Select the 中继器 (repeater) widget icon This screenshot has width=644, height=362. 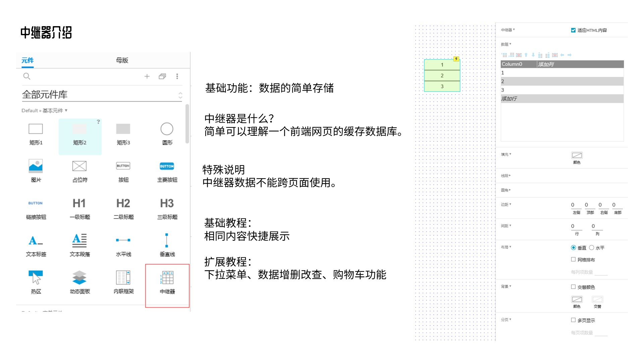(x=167, y=278)
